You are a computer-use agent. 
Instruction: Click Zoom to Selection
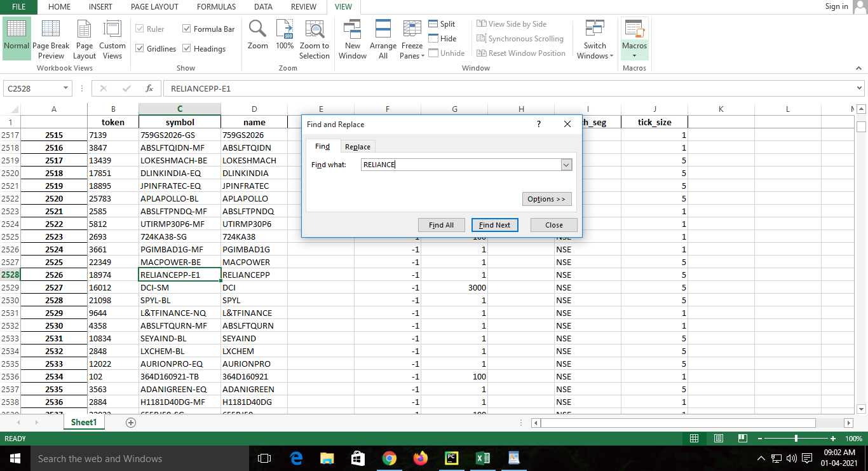tap(315, 38)
